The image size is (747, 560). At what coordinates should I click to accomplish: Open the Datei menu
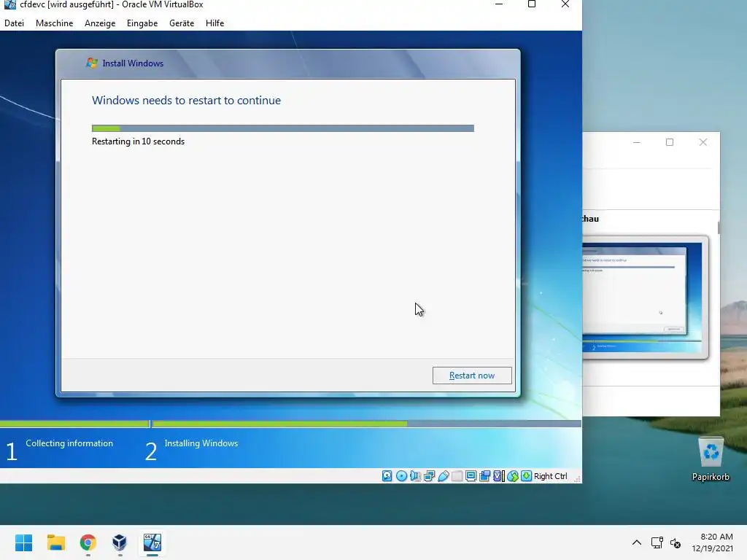click(15, 23)
